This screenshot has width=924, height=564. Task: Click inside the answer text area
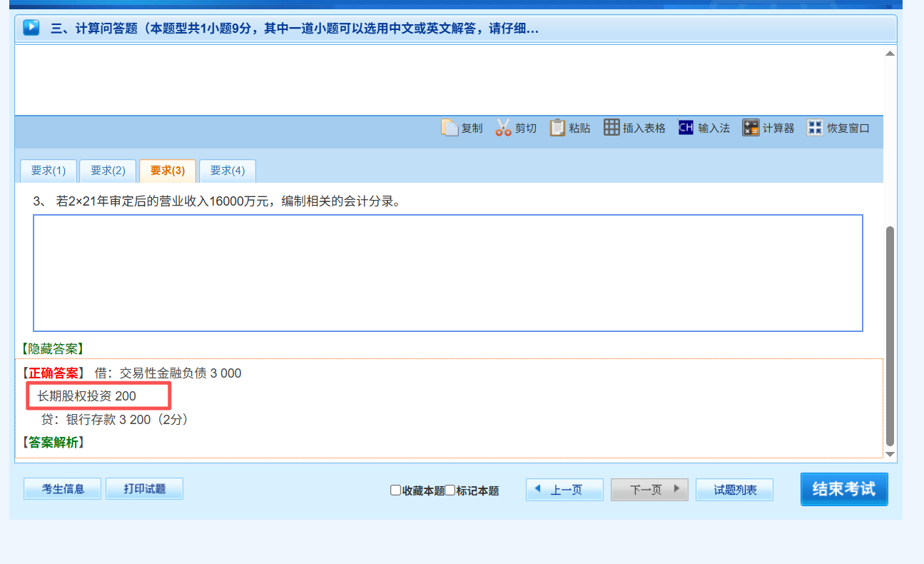[x=447, y=273]
